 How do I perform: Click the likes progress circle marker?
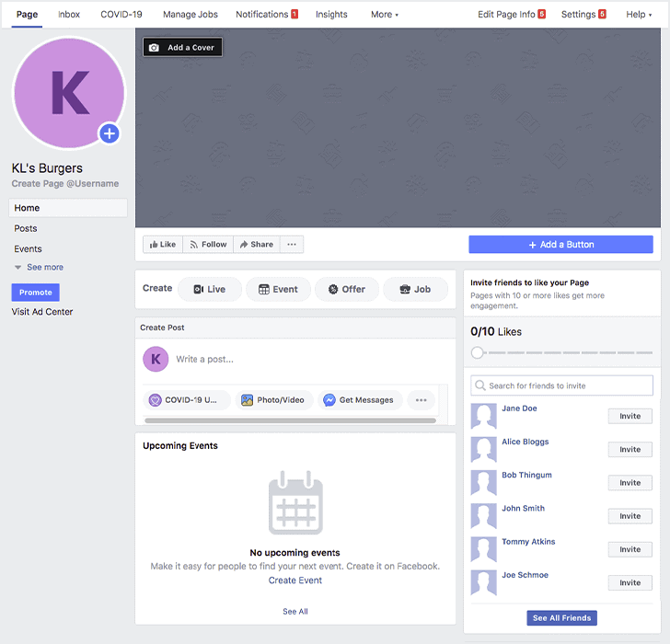[478, 352]
